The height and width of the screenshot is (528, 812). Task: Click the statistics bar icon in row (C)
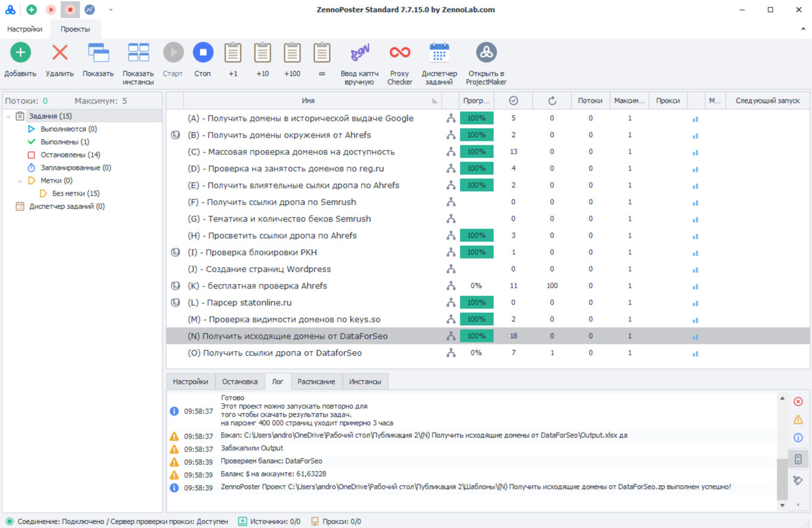695,152
